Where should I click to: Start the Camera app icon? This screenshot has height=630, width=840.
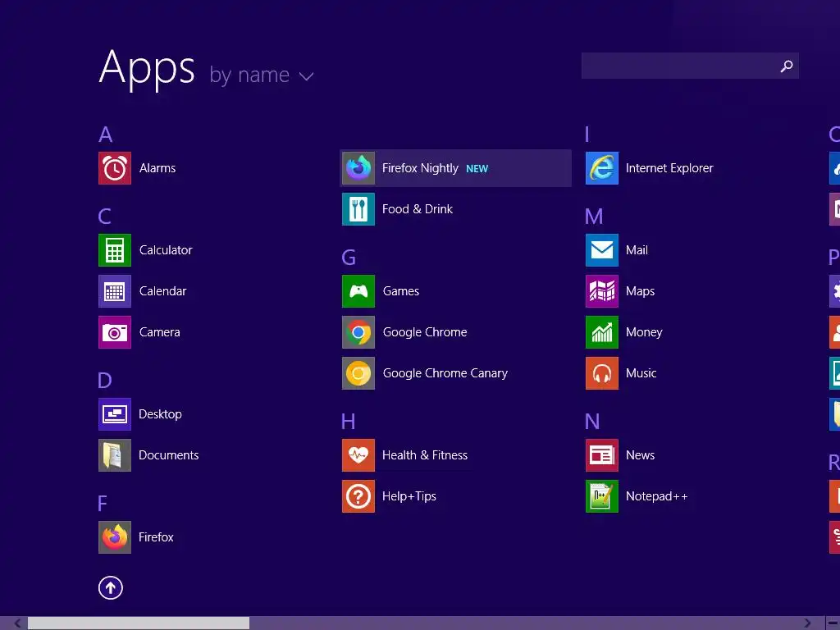pyautogui.click(x=115, y=332)
